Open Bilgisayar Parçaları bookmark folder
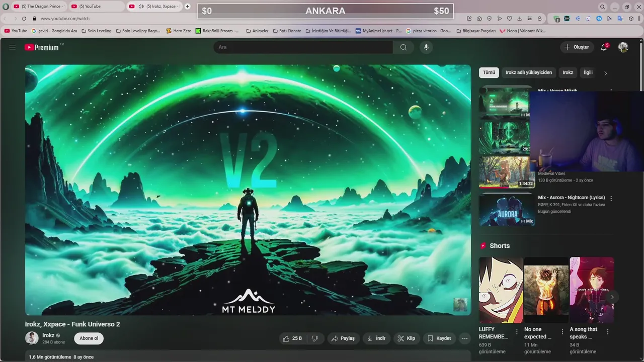The image size is (644, 362). (x=476, y=31)
